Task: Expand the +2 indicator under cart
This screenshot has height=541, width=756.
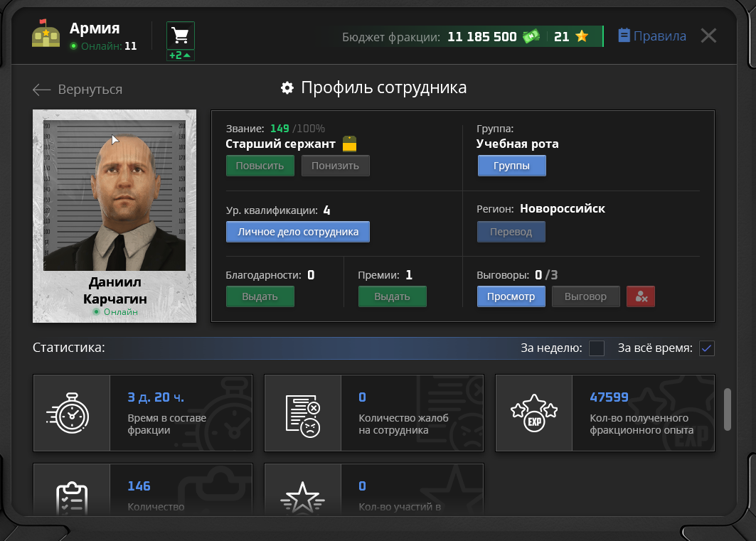Action: (x=181, y=55)
